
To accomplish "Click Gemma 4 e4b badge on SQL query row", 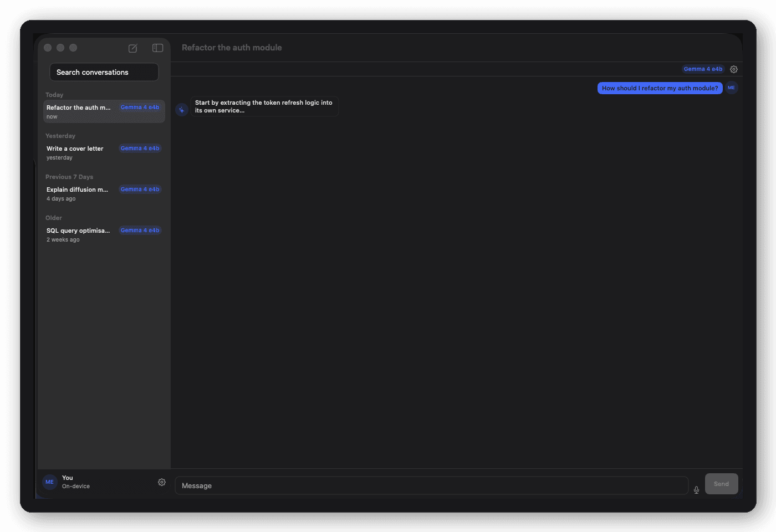I will point(140,231).
